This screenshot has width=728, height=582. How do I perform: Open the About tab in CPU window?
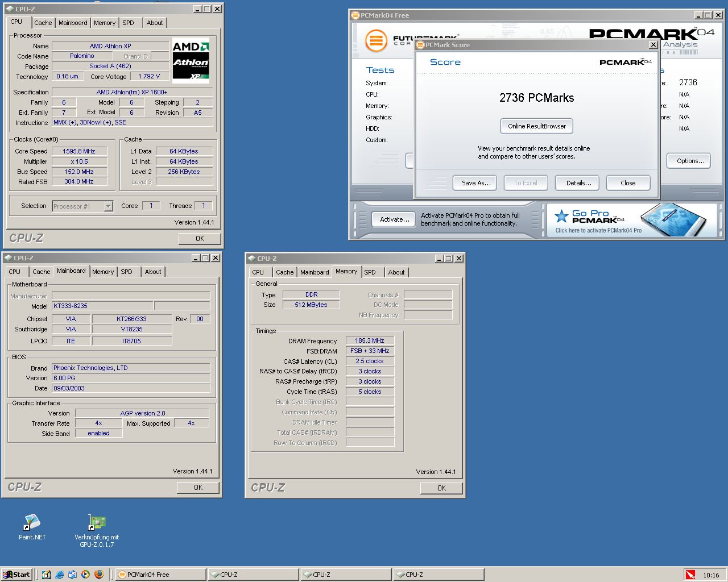pyautogui.click(x=155, y=23)
